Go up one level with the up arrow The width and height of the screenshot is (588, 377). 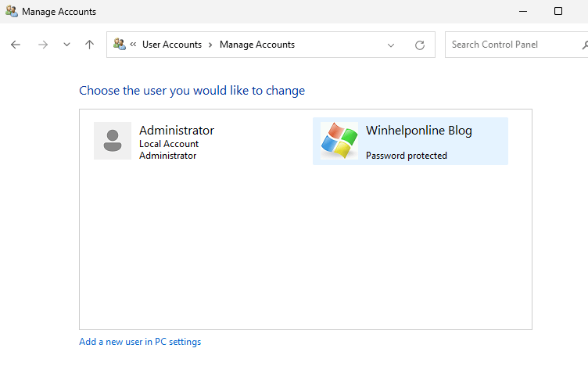coord(89,45)
